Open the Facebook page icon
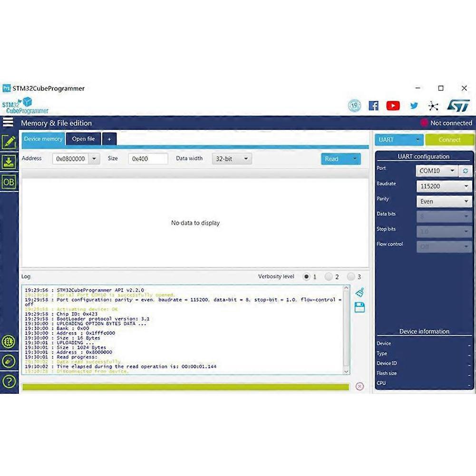Screen dimensions: 476x476 click(373, 106)
